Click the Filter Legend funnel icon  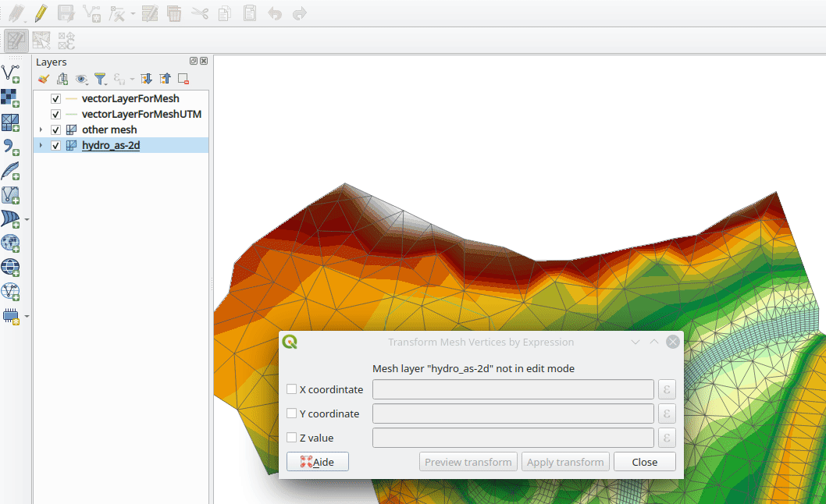(100, 79)
